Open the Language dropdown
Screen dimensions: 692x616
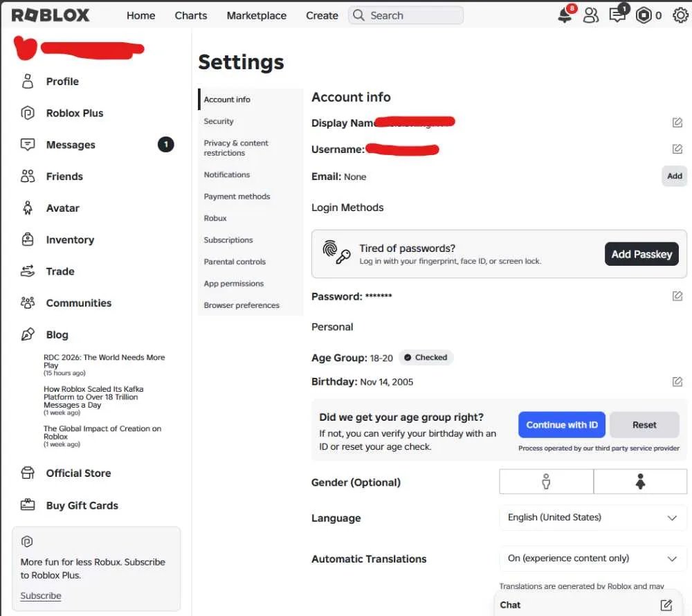(x=593, y=518)
